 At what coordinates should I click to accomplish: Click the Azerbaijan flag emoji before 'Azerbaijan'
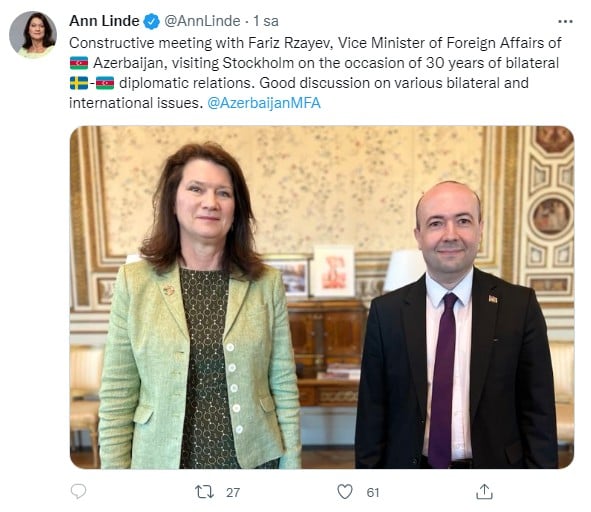pyautogui.click(x=79, y=63)
